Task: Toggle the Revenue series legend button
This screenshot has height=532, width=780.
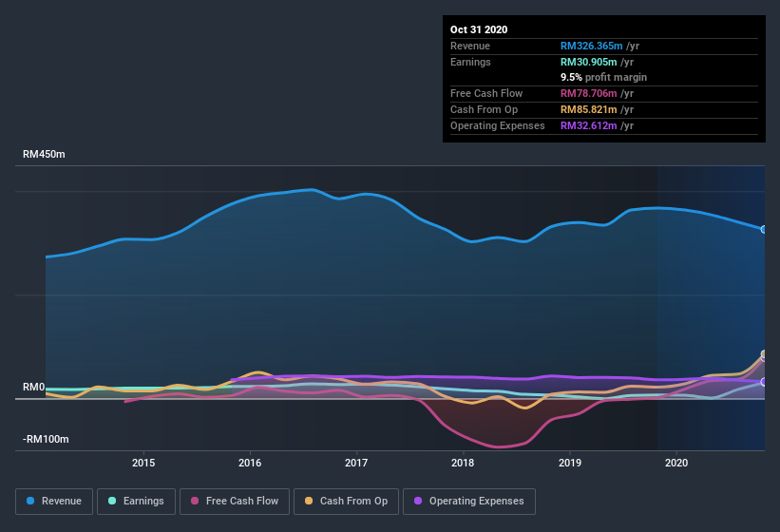Action: point(54,502)
